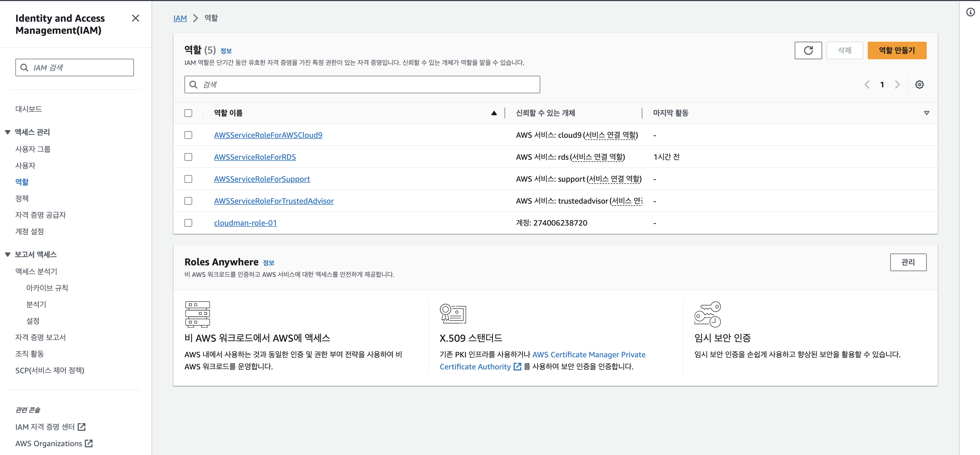Check the cloudman-role-01 row checkbox
980x455 pixels.
(x=188, y=223)
